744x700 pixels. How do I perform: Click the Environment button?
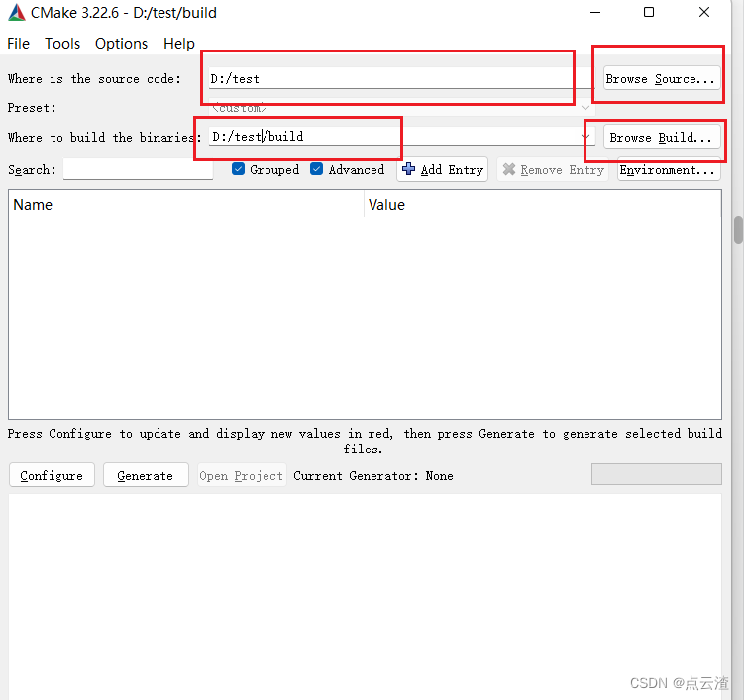(669, 169)
